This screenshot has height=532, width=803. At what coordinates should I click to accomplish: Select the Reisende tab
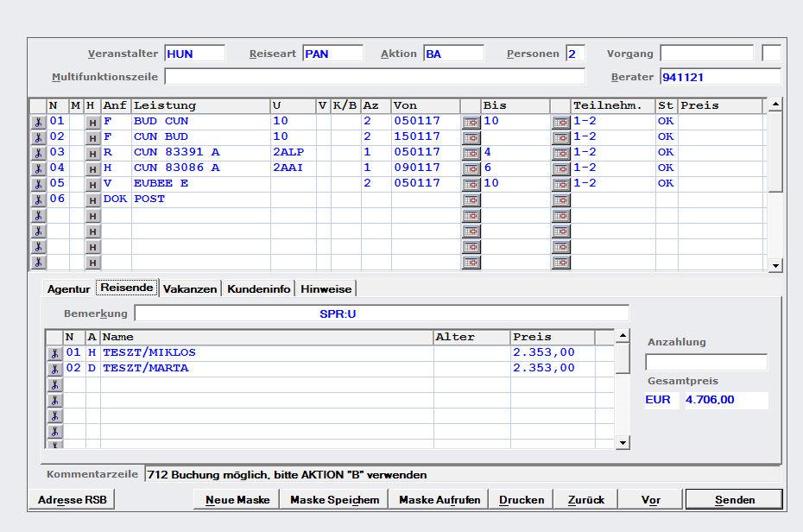127,288
